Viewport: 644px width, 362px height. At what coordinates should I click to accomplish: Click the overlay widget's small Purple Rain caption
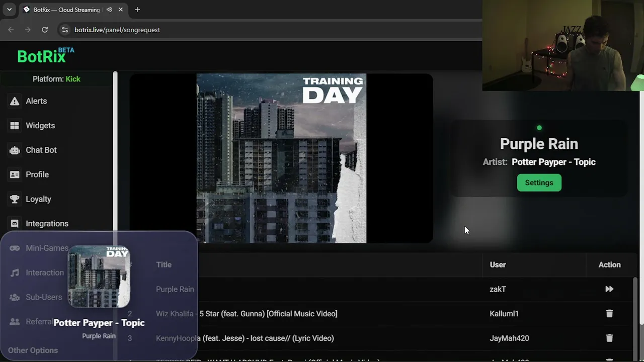click(x=99, y=336)
